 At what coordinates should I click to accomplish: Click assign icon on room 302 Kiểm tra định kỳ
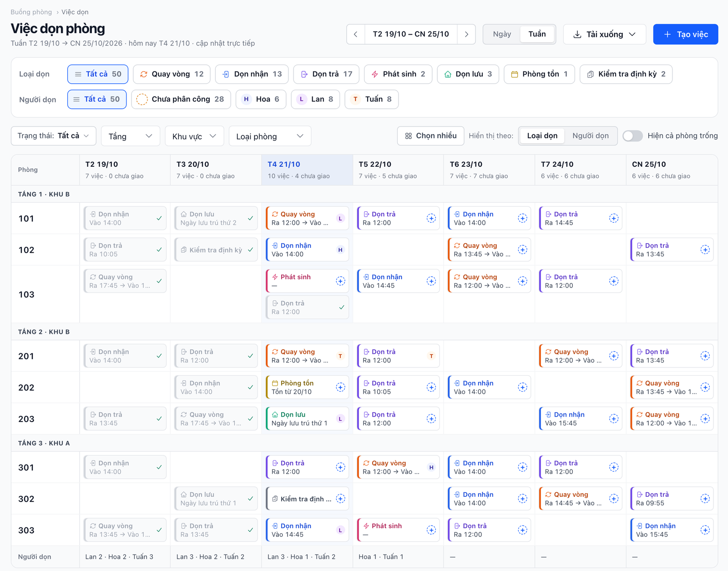pyautogui.click(x=340, y=499)
